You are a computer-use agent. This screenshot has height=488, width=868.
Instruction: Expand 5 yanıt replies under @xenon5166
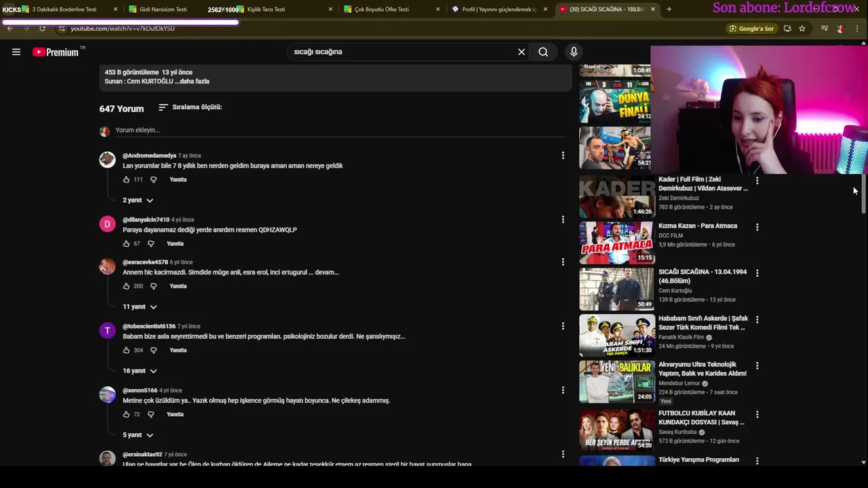(x=138, y=435)
